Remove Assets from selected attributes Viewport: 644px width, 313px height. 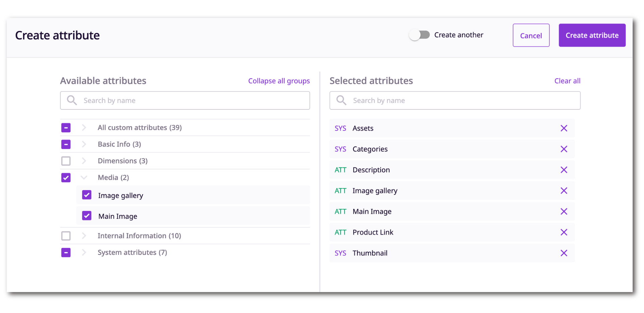click(563, 128)
